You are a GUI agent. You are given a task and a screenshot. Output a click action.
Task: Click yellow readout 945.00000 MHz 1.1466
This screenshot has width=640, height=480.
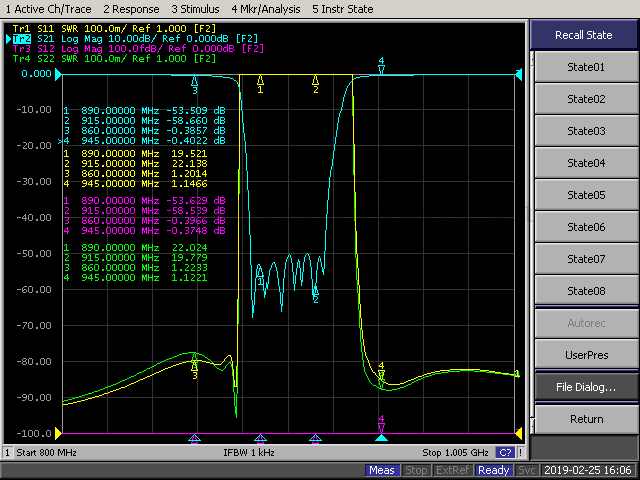[x=136, y=184]
